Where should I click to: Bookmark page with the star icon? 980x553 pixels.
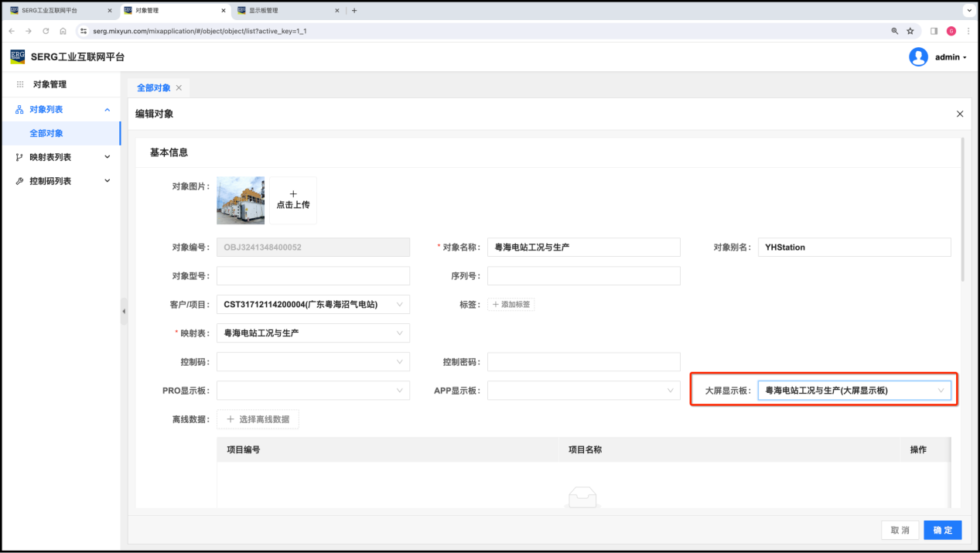pos(910,31)
